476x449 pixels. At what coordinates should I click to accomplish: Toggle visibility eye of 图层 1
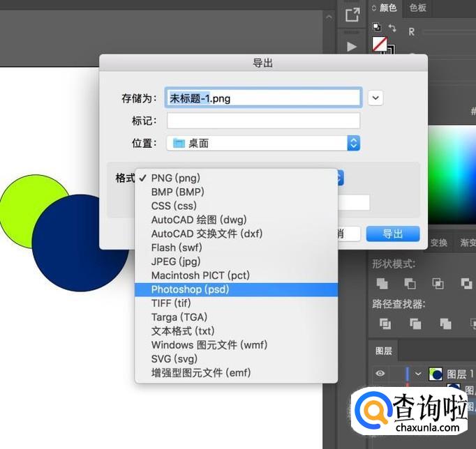click(x=380, y=374)
